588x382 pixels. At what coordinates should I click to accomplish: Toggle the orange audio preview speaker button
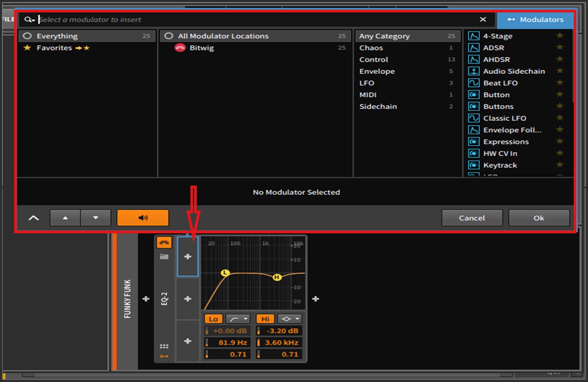[x=143, y=218]
